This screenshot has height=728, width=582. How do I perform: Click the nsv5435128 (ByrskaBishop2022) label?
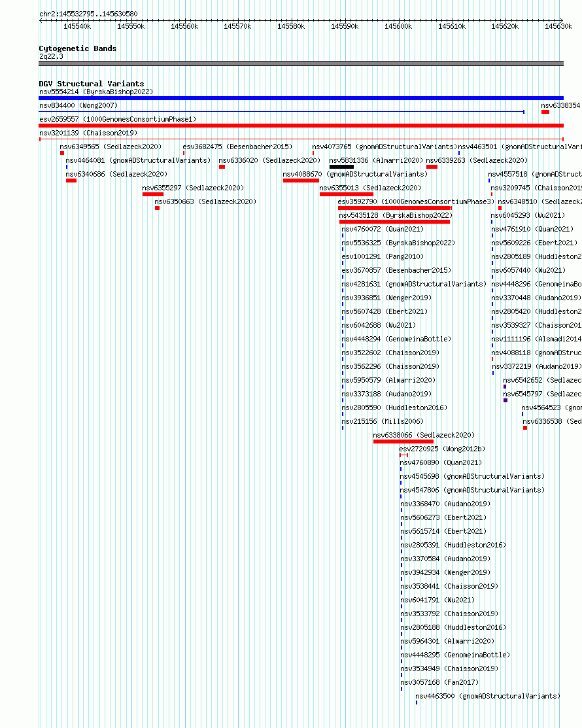[396, 216]
